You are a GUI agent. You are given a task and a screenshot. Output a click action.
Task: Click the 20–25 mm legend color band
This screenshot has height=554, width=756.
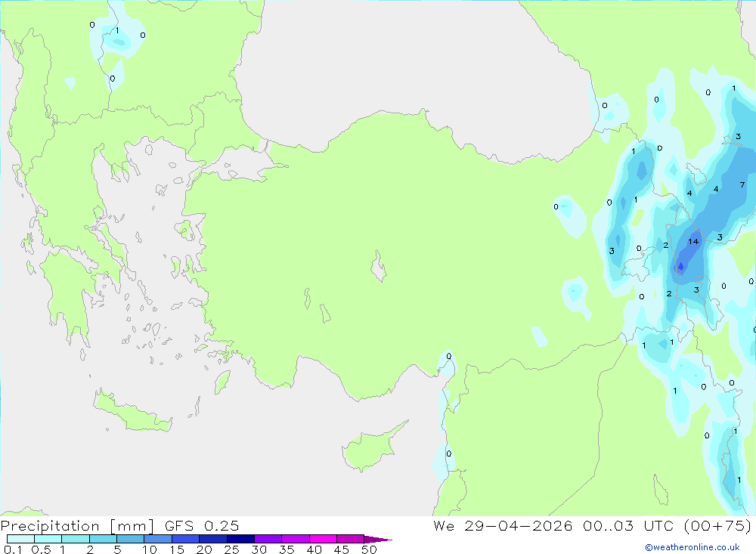213,539
